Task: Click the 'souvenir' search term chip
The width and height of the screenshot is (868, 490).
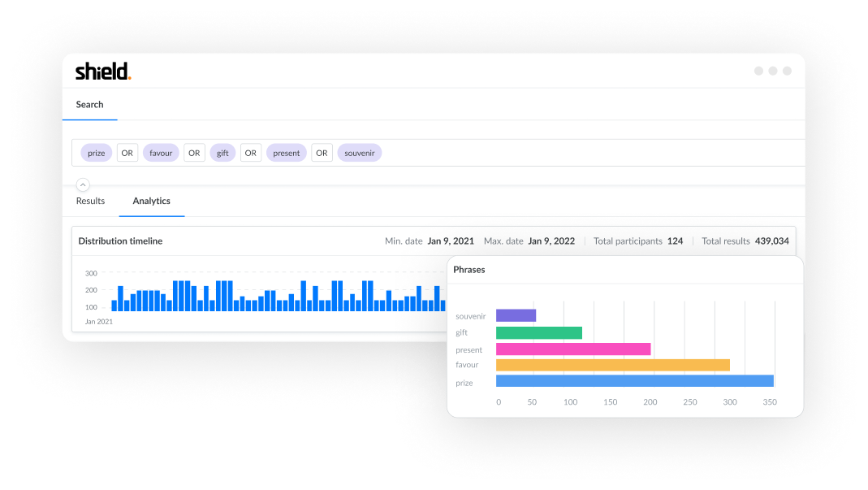Action: 359,153
